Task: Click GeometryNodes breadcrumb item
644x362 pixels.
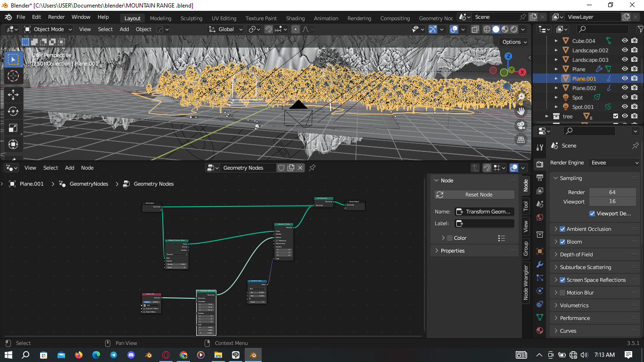Action: 89,184
